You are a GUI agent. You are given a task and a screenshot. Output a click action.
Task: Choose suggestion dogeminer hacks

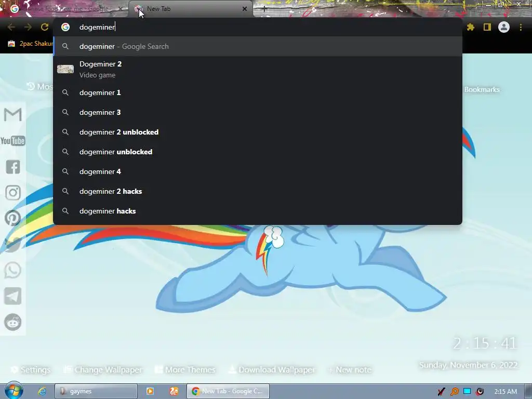point(258,211)
